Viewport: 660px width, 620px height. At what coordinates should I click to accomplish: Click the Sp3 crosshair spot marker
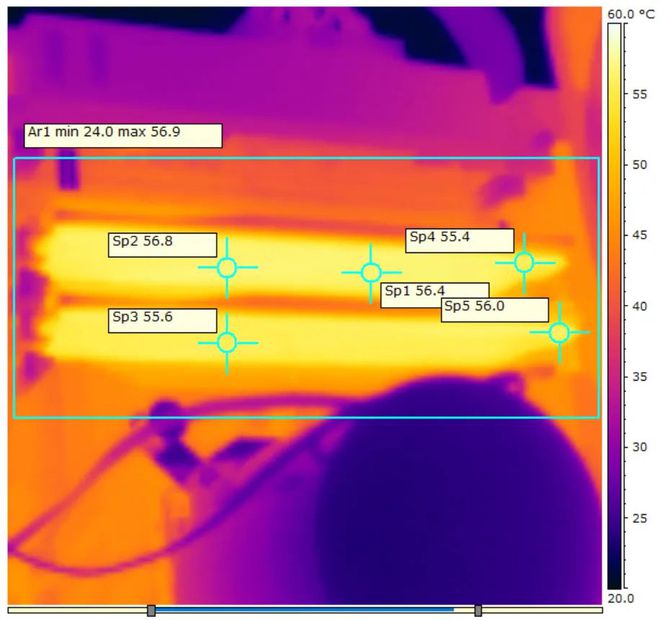tap(227, 342)
